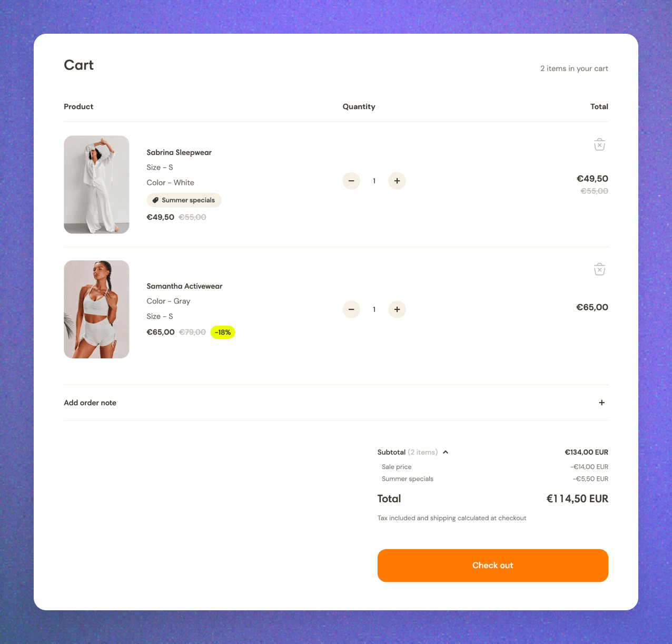
Task: Increase Sabrina Sleepwear quantity with plus
Action: pyautogui.click(x=397, y=181)
